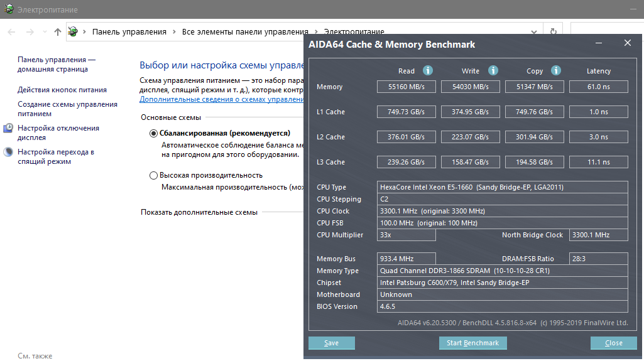Click Chipset Intel Patsburg C600/X79 field

(502, 283)
